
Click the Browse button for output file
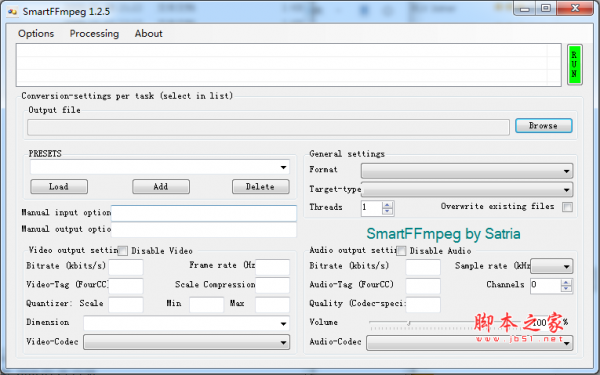543,126
